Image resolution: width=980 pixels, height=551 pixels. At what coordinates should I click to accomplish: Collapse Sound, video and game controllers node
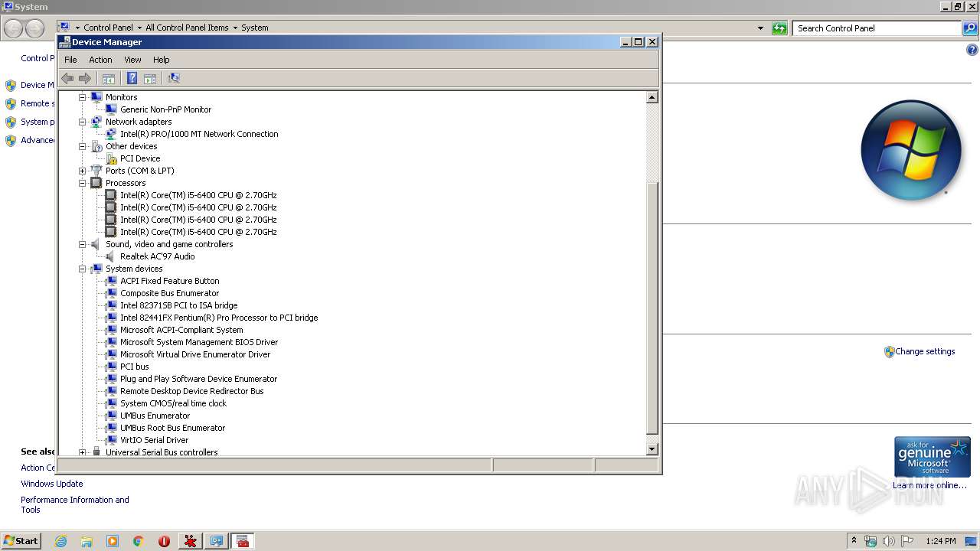pos(83,244)
